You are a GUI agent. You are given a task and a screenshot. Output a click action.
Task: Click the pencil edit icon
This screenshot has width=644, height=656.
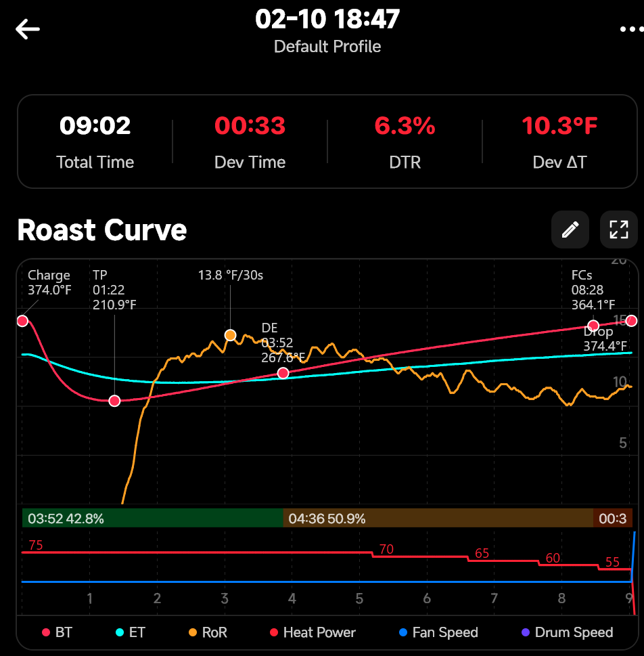point(570,229)
